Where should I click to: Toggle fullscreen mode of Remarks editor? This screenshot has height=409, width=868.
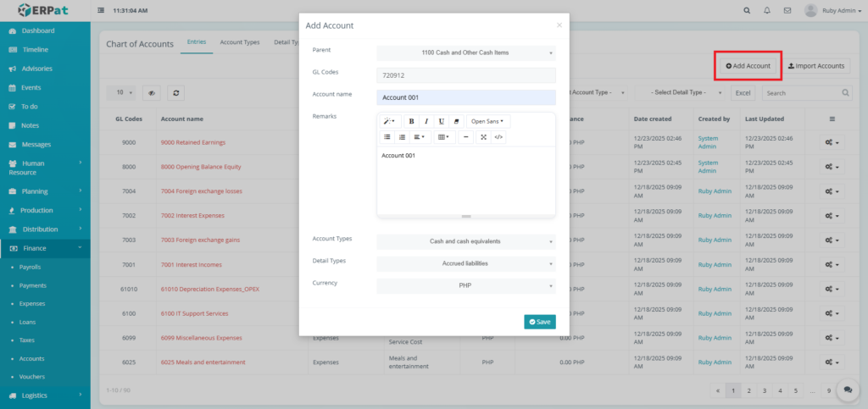483,136
